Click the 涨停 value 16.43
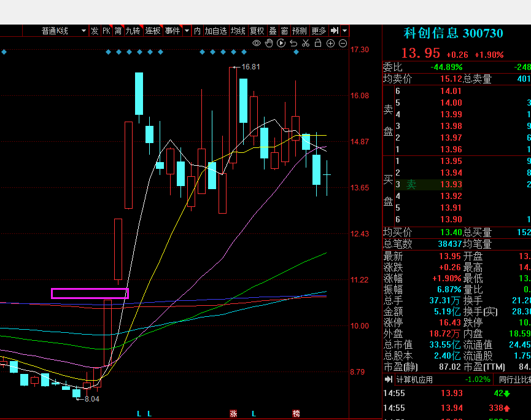 click(x=450, y=322)
